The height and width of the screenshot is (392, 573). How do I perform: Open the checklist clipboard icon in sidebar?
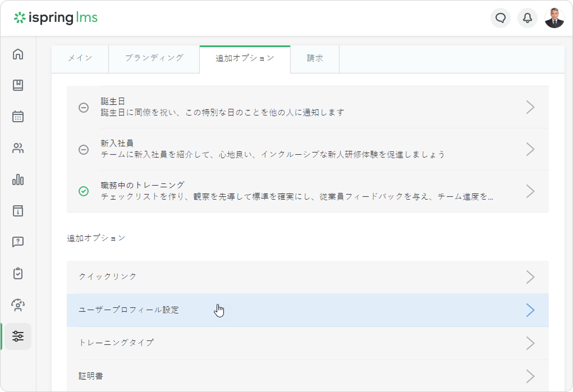click(18, 274)
